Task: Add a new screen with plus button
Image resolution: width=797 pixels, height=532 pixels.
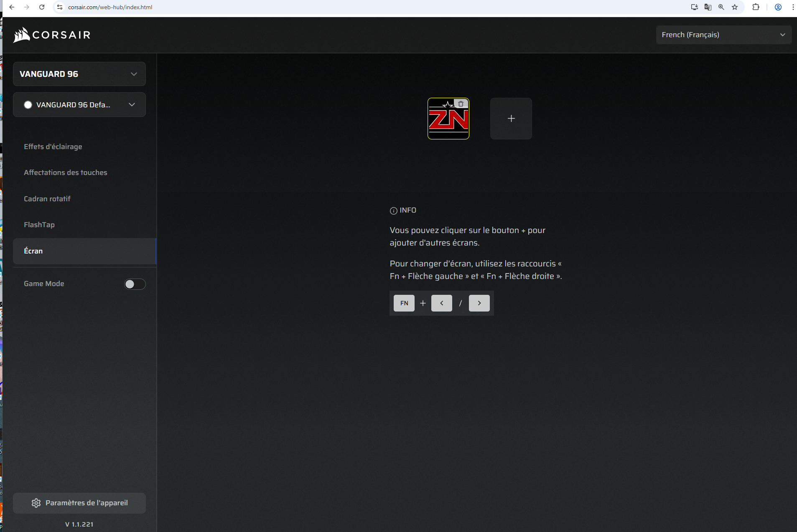Action: tap(511, 119)
